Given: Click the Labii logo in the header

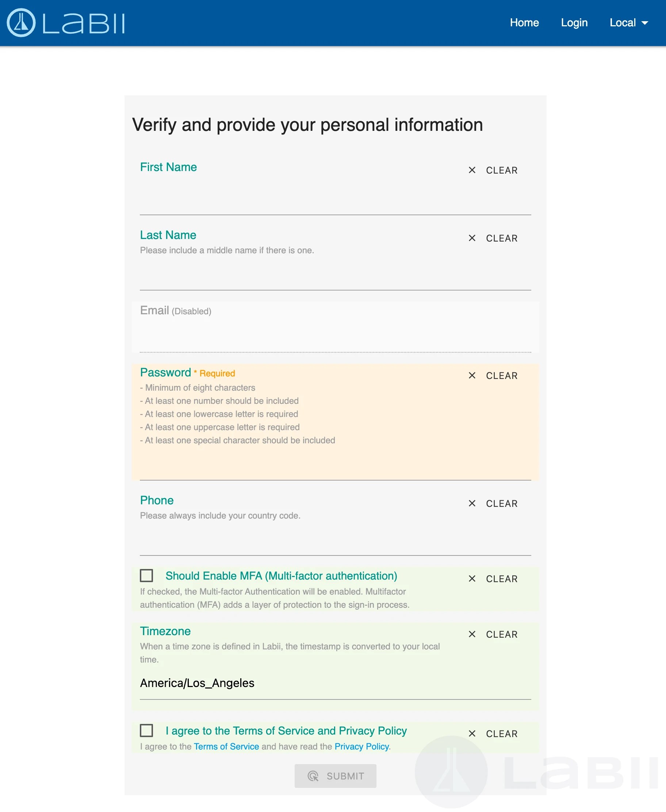Looking at the screenshot, I should point(67,23).
